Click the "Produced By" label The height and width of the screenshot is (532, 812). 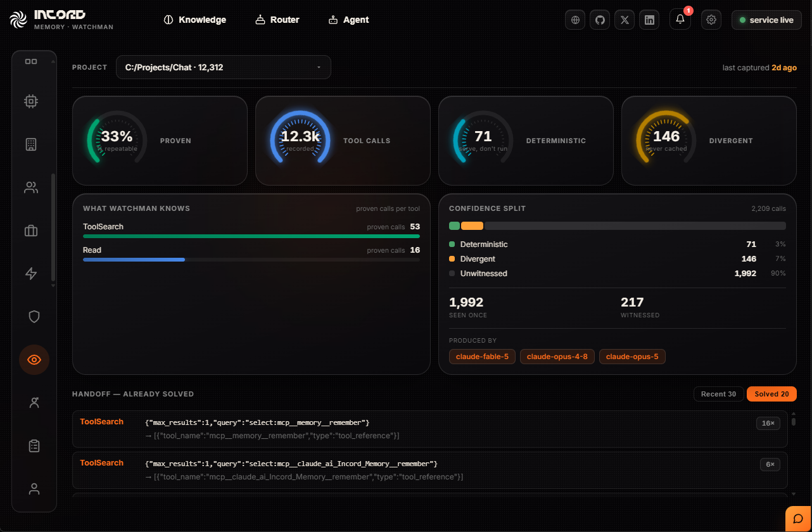coord(473,341)
